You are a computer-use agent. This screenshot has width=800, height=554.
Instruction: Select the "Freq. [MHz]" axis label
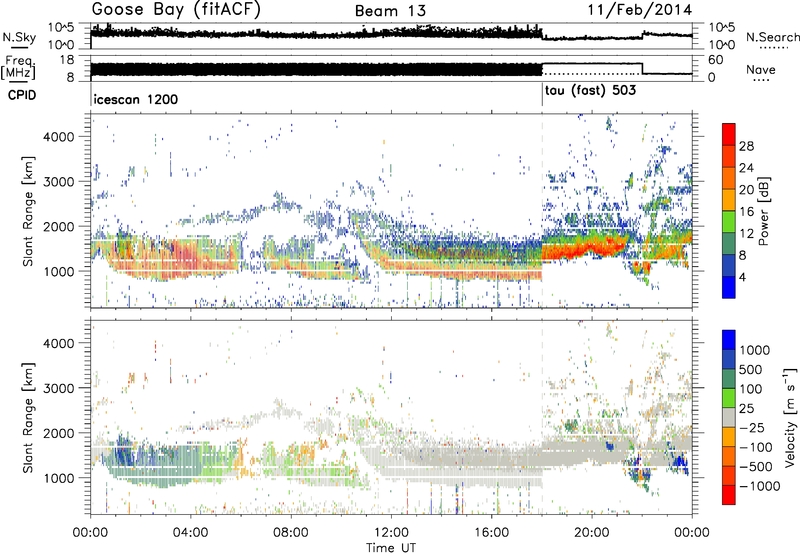(18, 68)
